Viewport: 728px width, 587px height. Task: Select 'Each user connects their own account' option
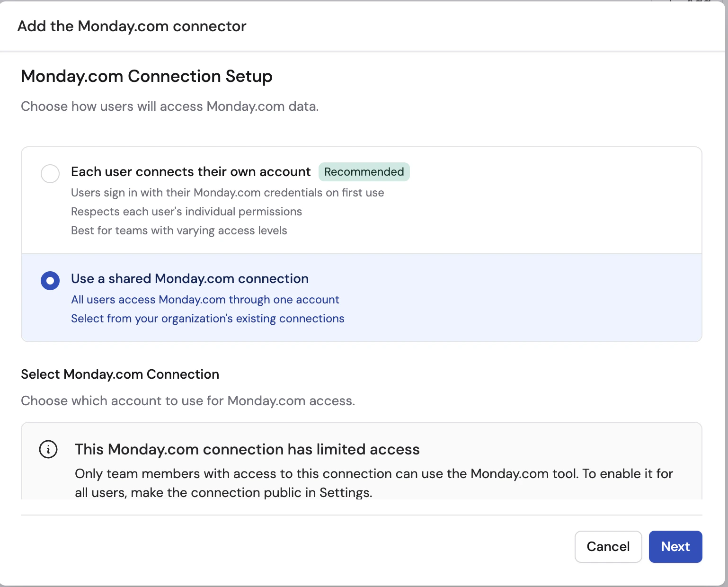coord(191,172)
